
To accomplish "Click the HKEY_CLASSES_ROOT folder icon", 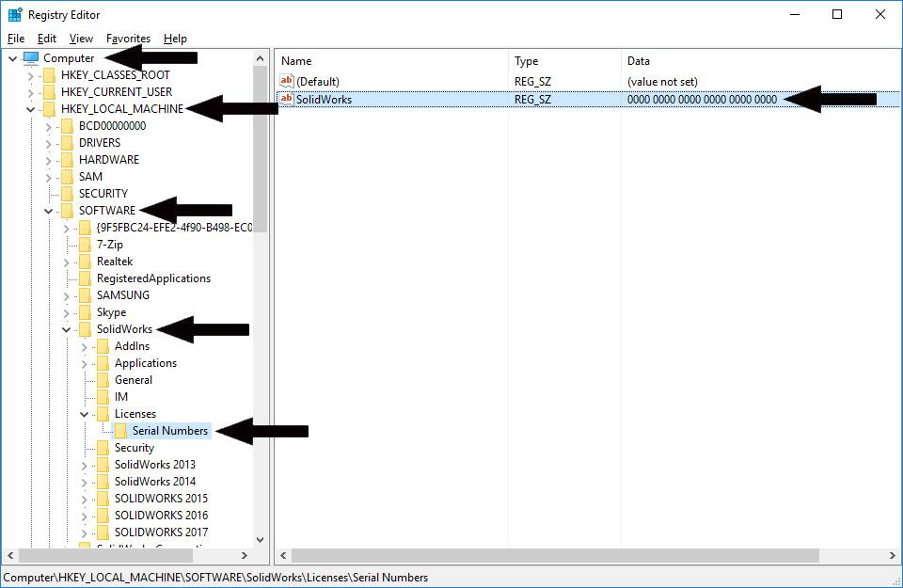I will click(50, 75).
